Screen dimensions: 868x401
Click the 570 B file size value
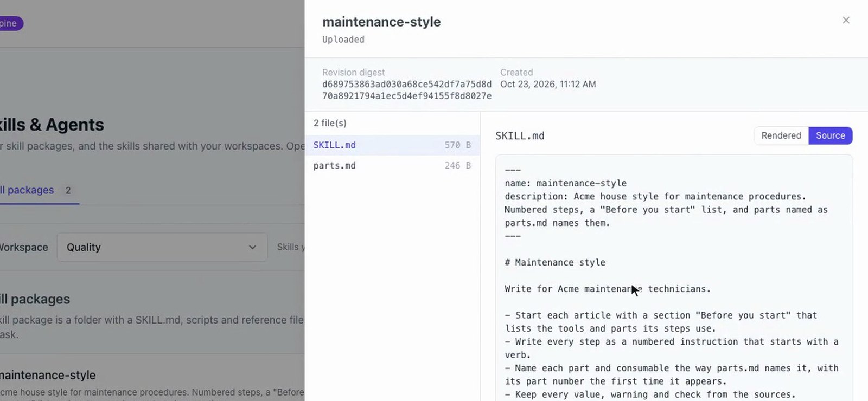tap(458, 145)
